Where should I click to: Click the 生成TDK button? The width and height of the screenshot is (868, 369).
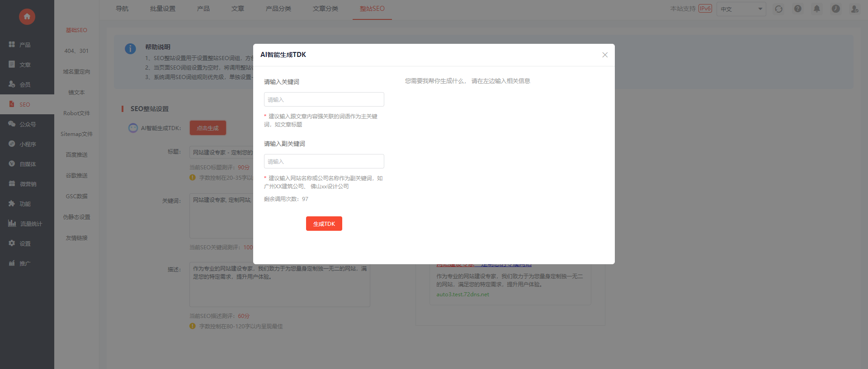324,224
